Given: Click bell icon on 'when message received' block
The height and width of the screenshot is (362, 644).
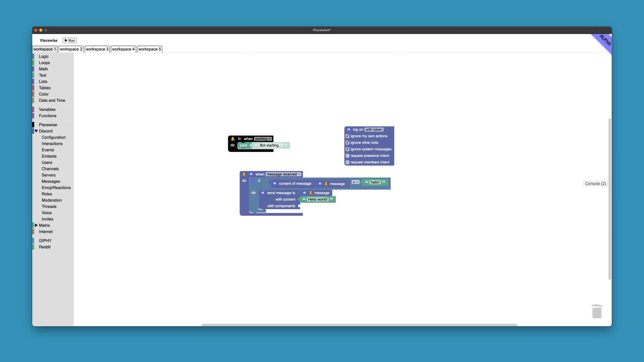Looking at the screenshot, I should [x=244, y=174].
